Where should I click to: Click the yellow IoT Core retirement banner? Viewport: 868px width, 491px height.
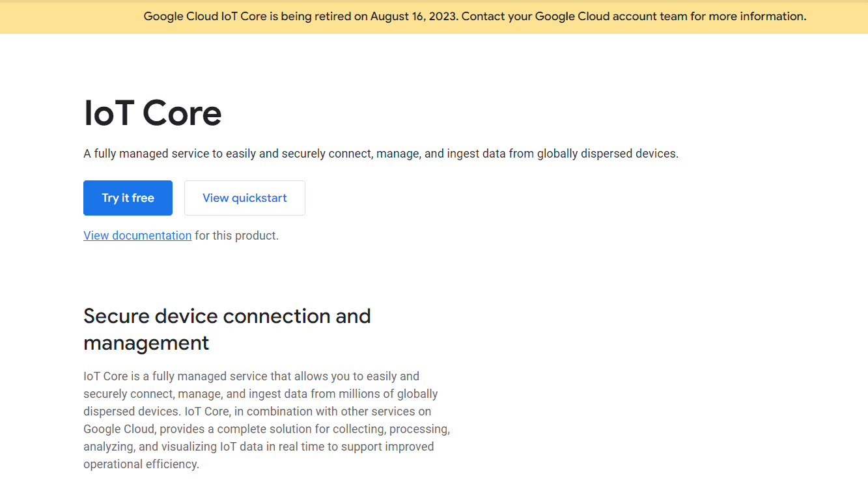[434, 16]
